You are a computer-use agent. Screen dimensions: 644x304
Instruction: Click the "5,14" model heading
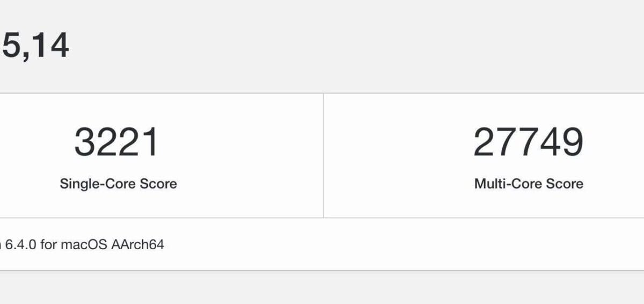[35, 45]
